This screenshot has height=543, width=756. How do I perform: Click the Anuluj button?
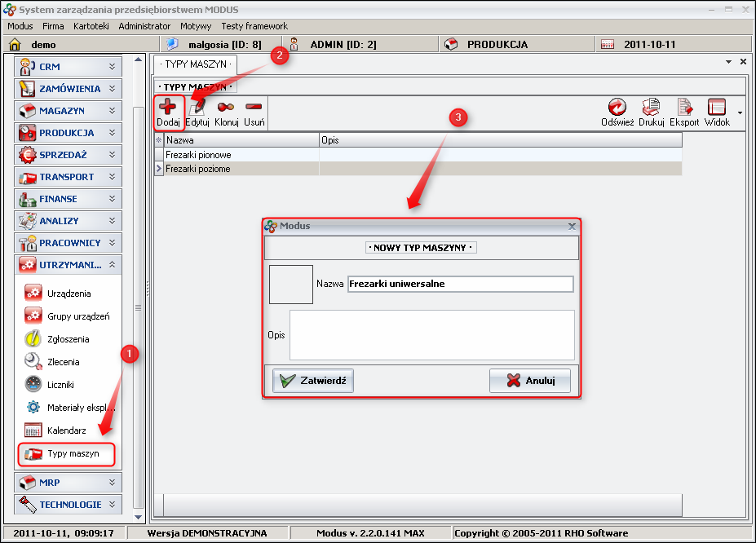tap(530, 381)
